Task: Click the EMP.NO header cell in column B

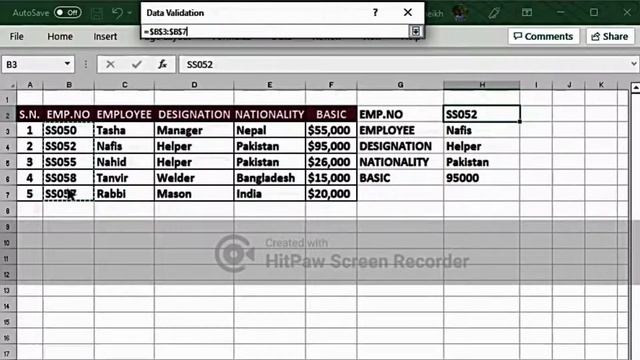Action: pyautogui.click(x=69, y=114)
